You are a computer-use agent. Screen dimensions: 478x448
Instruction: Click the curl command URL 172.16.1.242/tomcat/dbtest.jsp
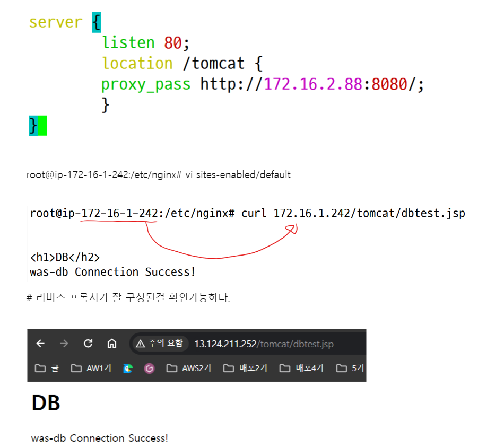(369, 213)
